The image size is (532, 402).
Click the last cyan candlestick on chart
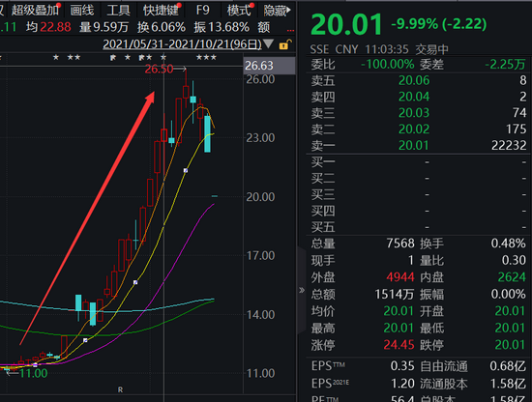pos(207,134)
